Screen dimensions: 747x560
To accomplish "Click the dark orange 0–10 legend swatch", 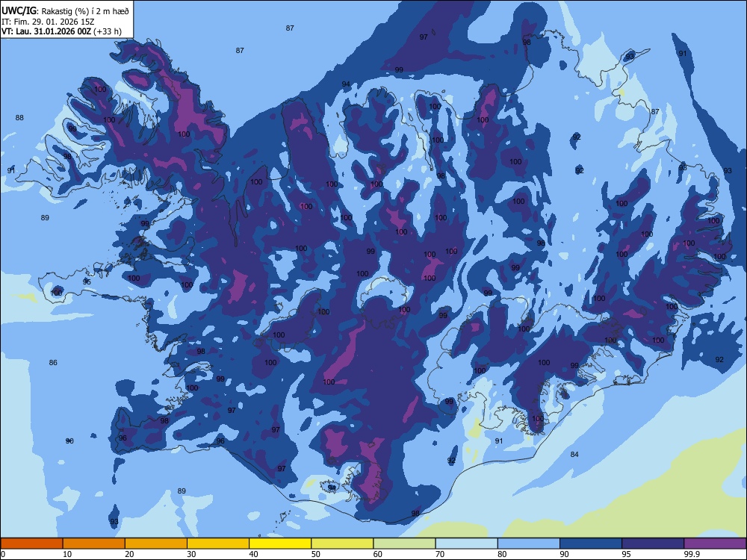I will point(31,544).
